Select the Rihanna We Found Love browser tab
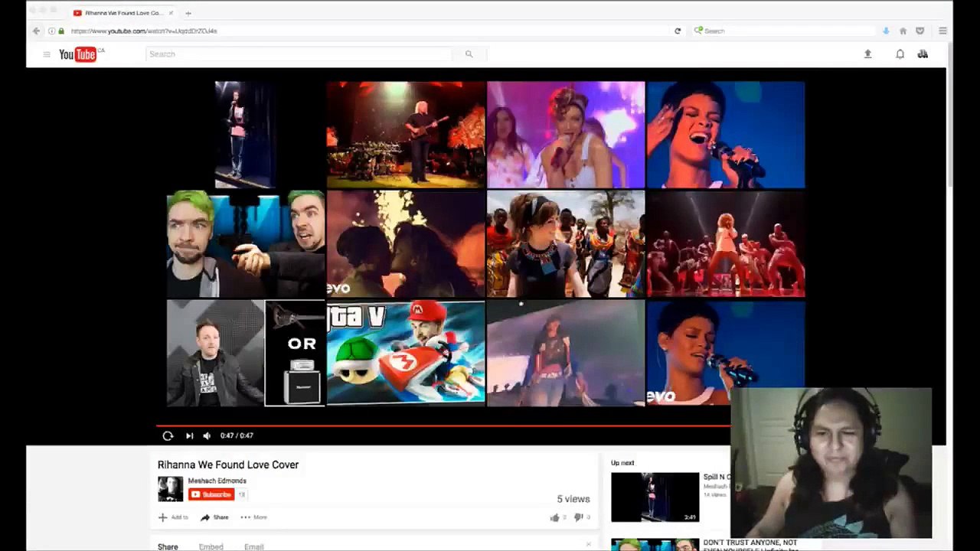The width and height of the screenshot is (980, 551). pos(123,13)
